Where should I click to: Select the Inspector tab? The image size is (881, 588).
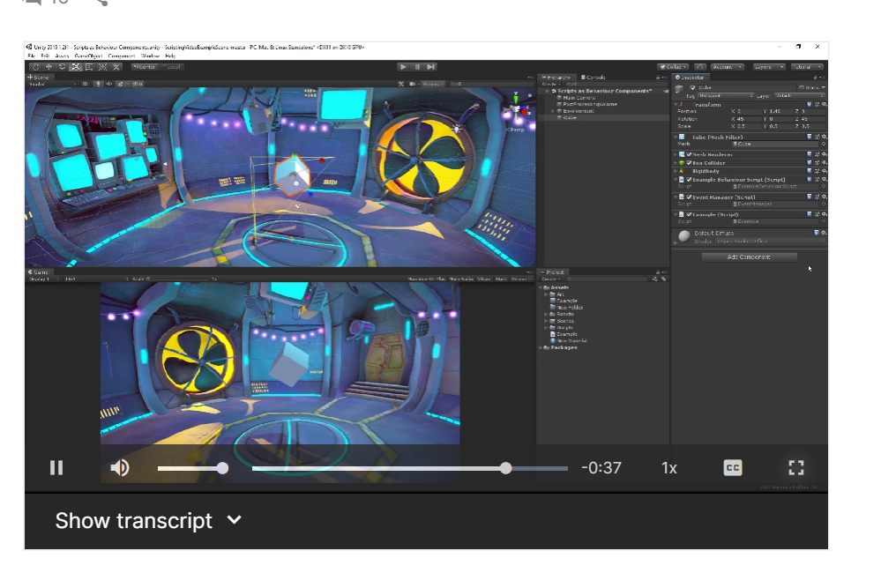690,78
